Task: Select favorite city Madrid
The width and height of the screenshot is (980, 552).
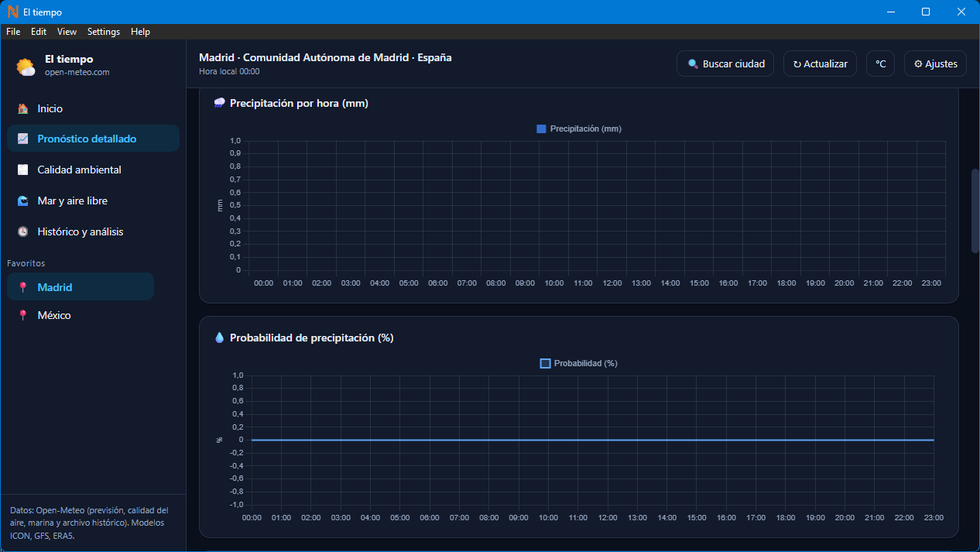Action: [81, 287]
